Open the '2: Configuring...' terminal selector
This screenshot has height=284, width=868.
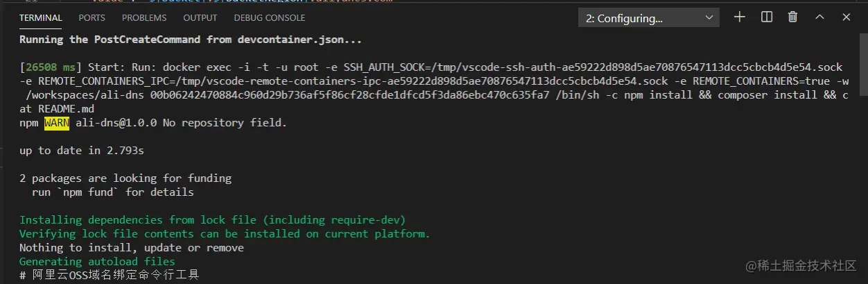(648, 18)
